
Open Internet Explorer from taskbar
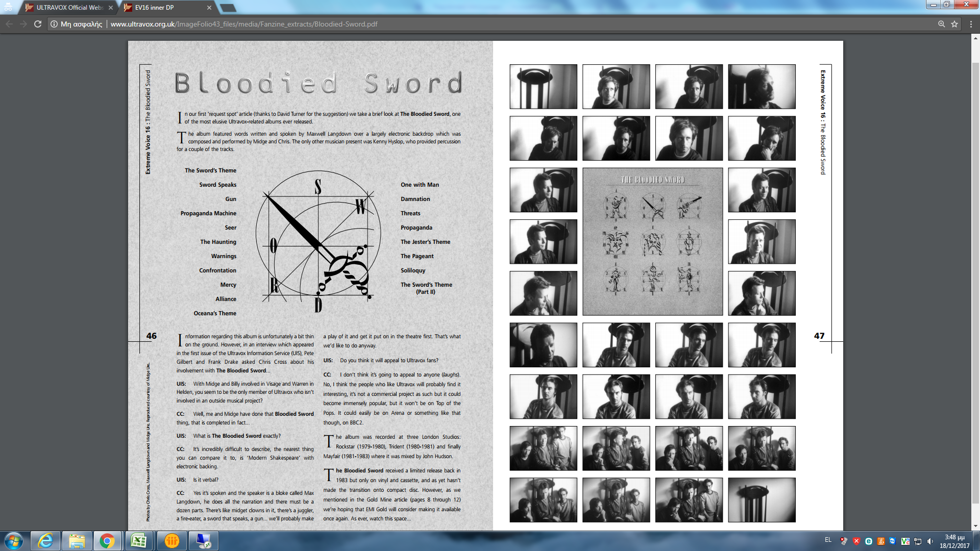coord(46,541)
